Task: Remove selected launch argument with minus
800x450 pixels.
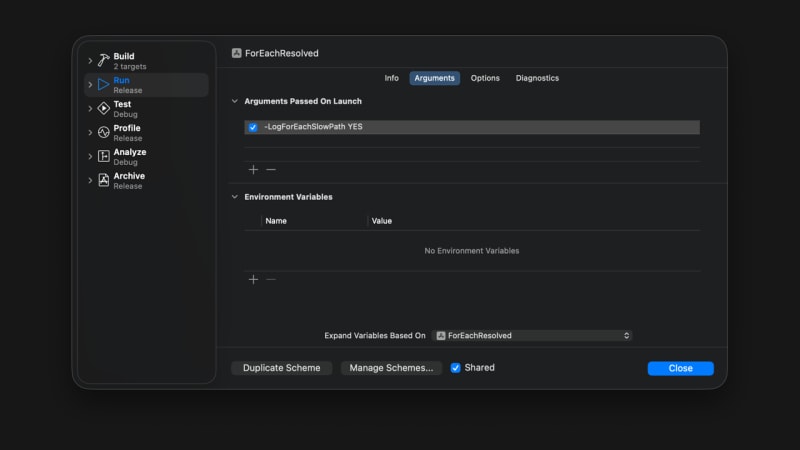Action: click(271, 169)
